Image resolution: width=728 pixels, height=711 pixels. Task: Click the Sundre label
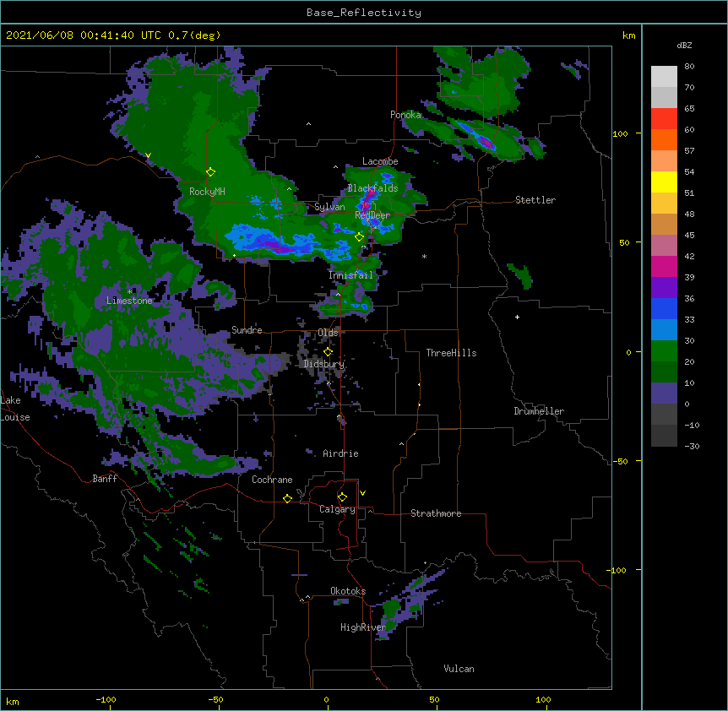(x=247, y=330)
